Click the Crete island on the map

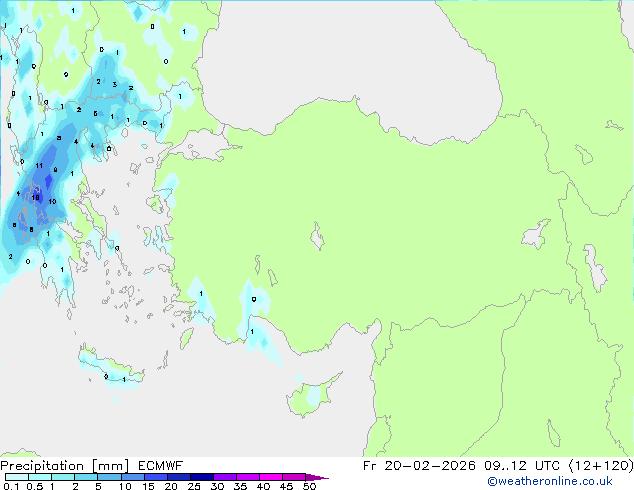(x=111, y=367)
